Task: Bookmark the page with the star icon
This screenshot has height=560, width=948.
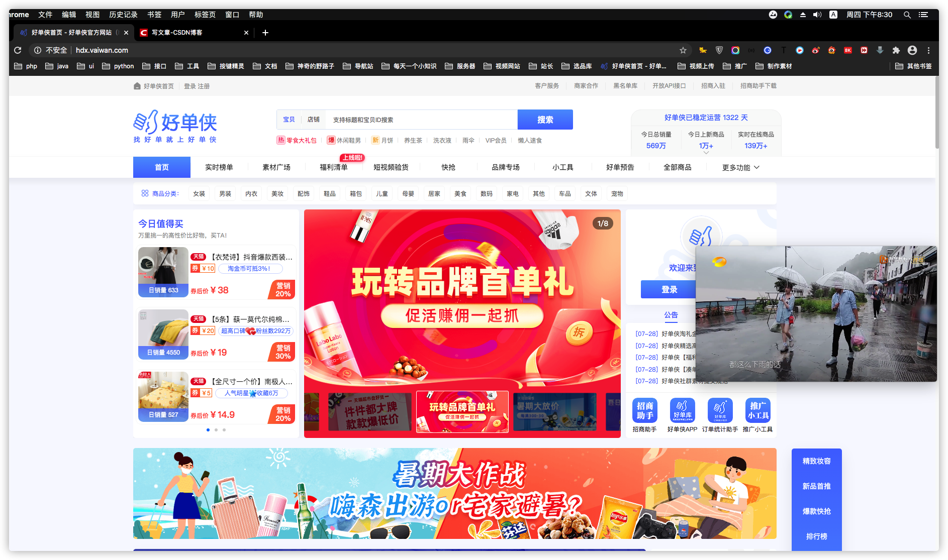Action: pyautogui.click(x=683, y=50)
